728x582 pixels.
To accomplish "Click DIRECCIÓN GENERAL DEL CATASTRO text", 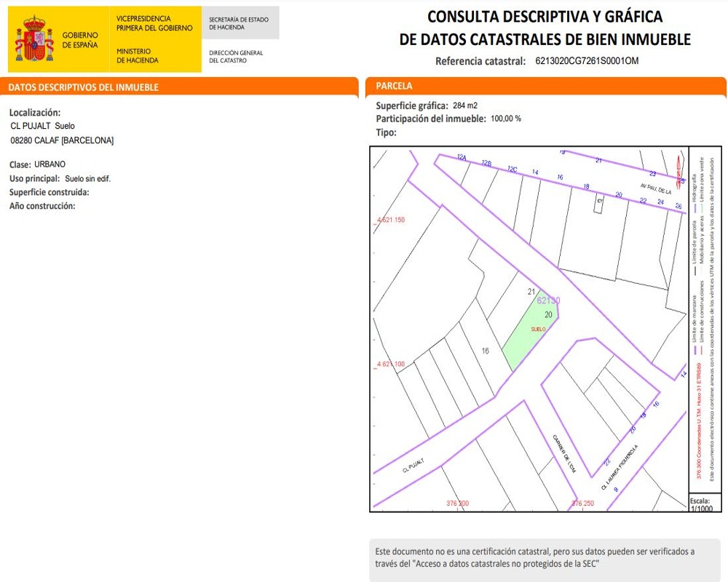I will tap(236, 57).
